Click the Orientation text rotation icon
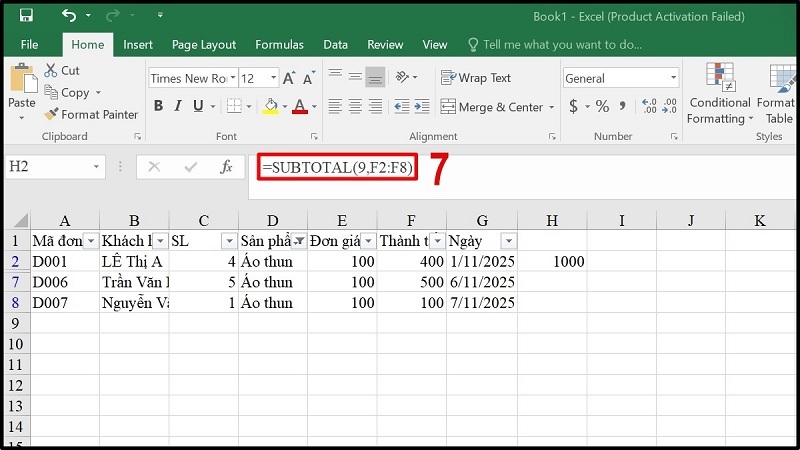 (x=403, y=78)
